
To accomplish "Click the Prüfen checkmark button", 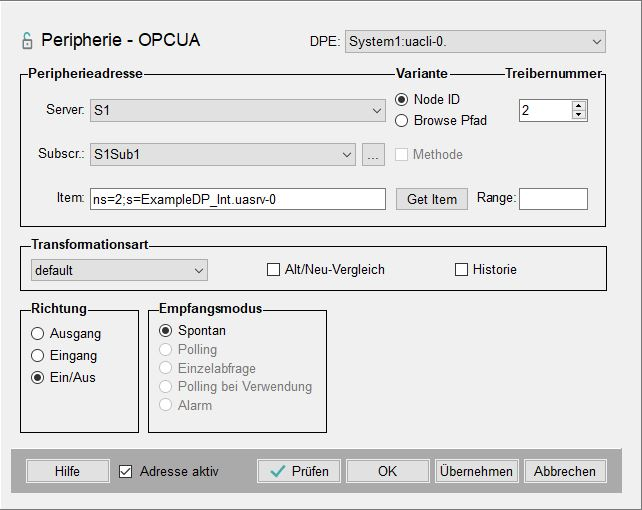I will (299, 471).
